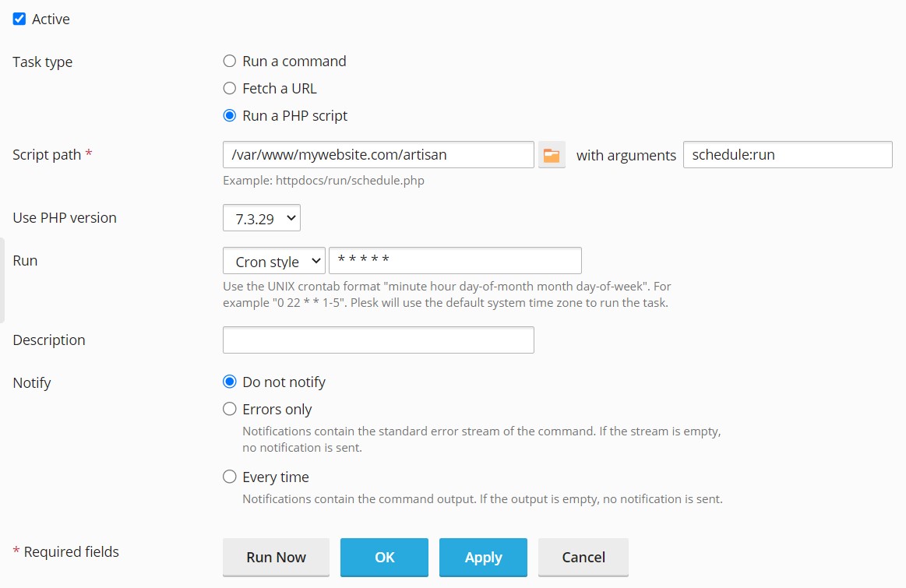Expand the Cron style dropdown
Viewport: 906px width, 588px height.
coord(273,262)
